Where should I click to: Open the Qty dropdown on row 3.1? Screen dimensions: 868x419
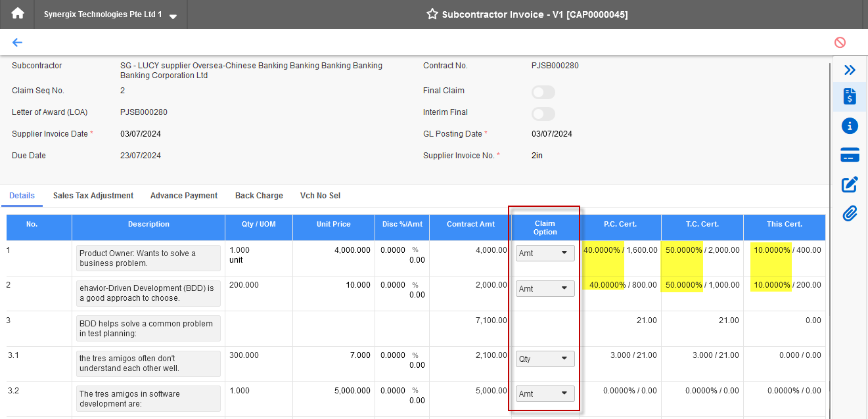click(545, 358)
